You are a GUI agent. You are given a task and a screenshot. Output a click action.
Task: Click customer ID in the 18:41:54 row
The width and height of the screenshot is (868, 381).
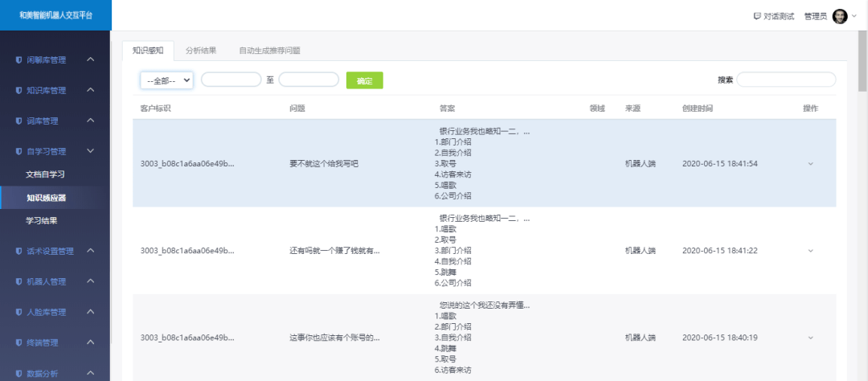[187, 163]
